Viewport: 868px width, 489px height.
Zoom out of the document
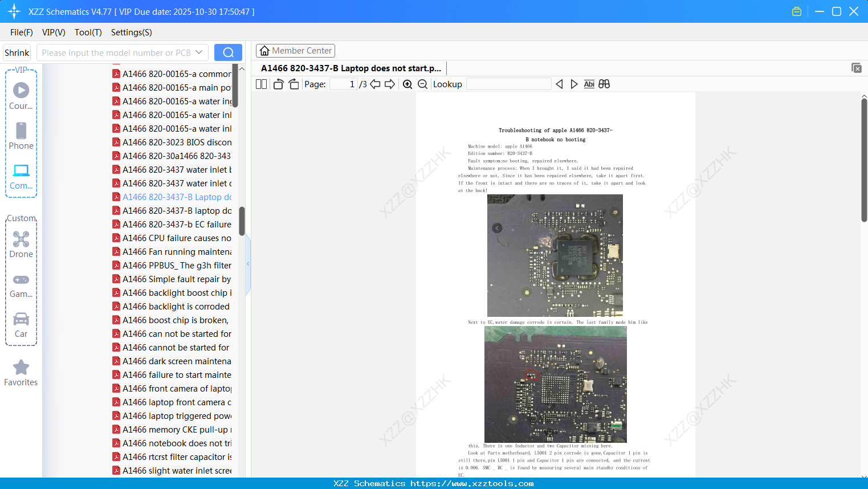point(422,84)
